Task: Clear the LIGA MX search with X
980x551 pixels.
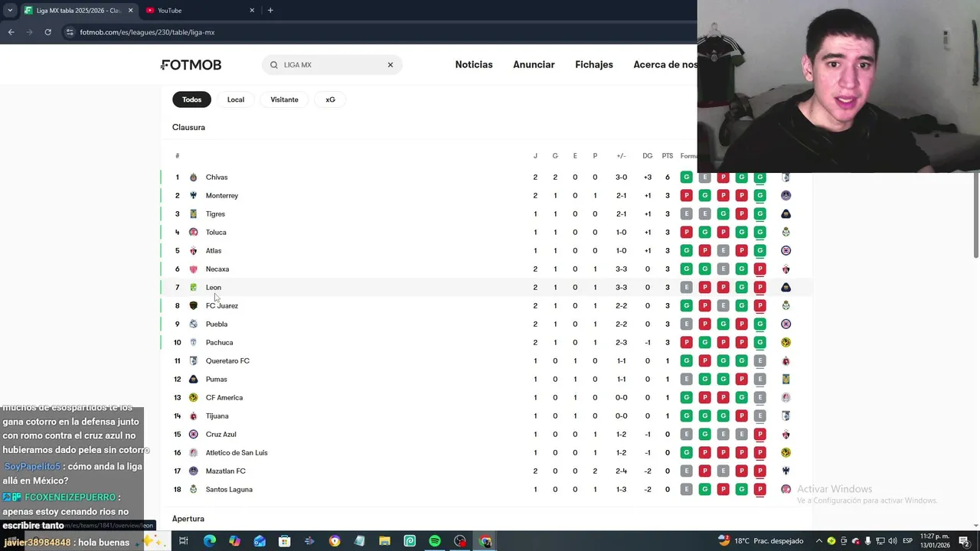Action: 390,65
